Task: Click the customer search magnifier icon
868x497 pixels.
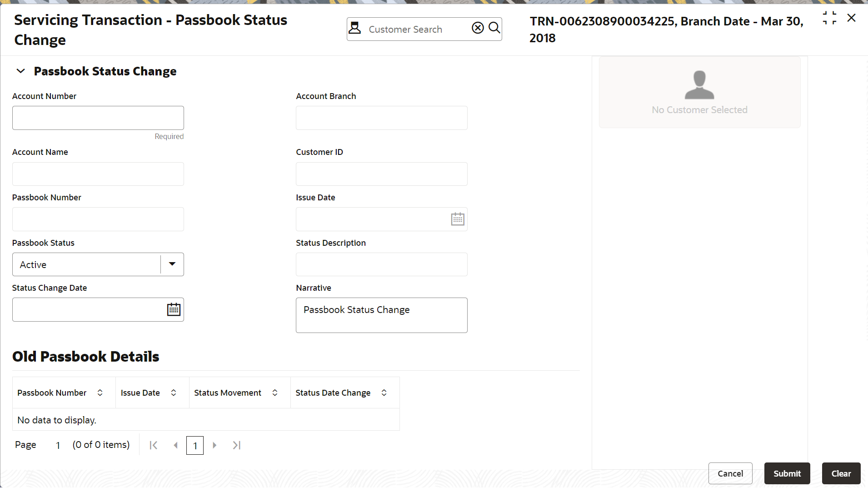Action: click(494, 28)
